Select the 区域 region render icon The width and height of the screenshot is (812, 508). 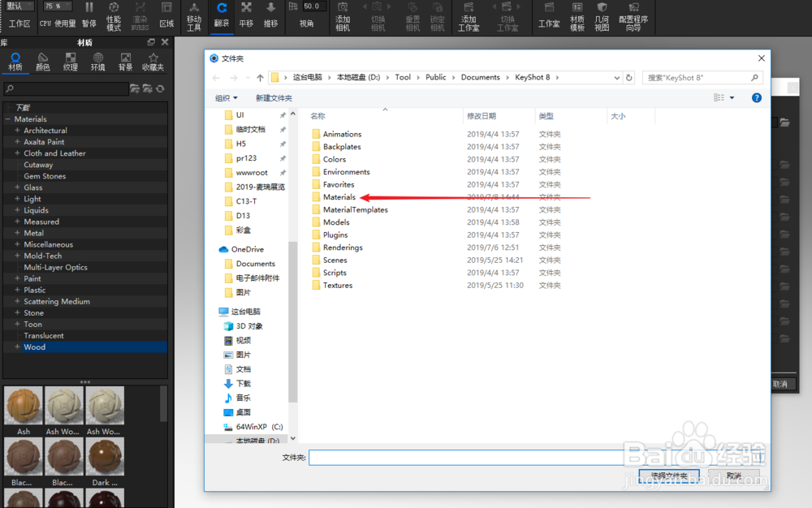[166, 15]
